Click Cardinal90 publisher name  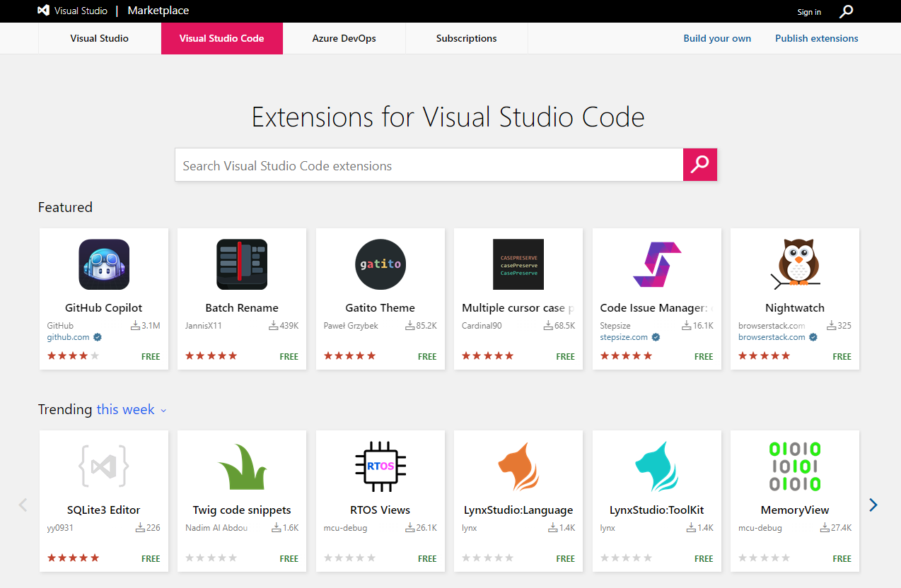coord(482,326)
